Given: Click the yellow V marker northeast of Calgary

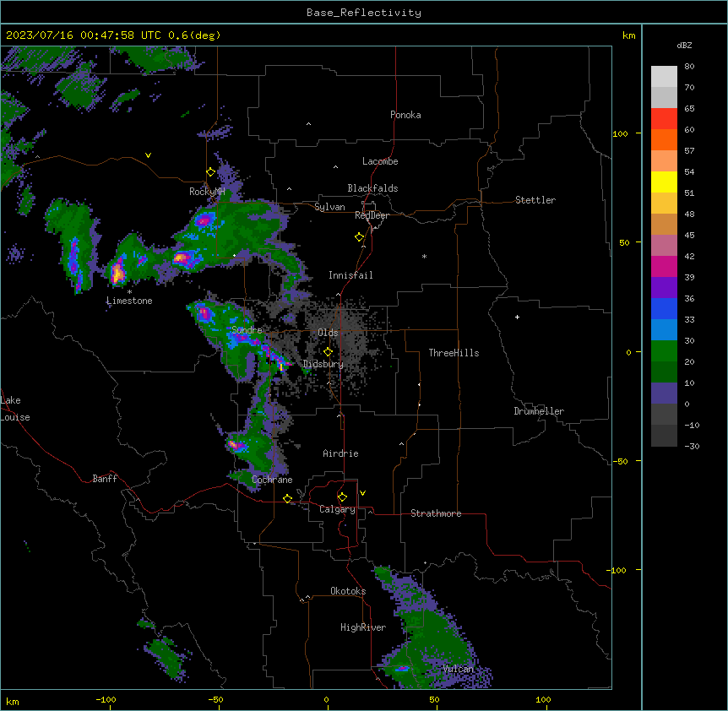Looking at the screenshot, I should pyautogui.click(x=362, y=493).
